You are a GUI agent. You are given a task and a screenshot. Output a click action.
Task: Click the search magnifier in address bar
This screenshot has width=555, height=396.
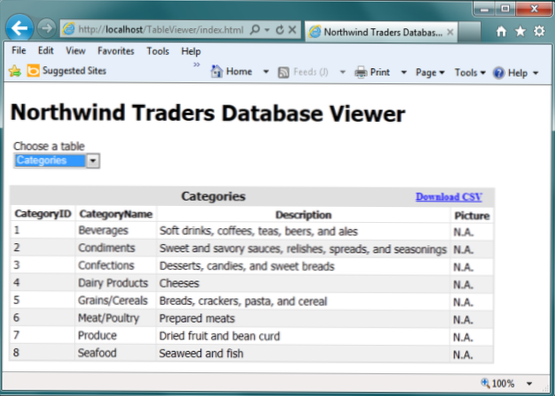click(254, 29)
